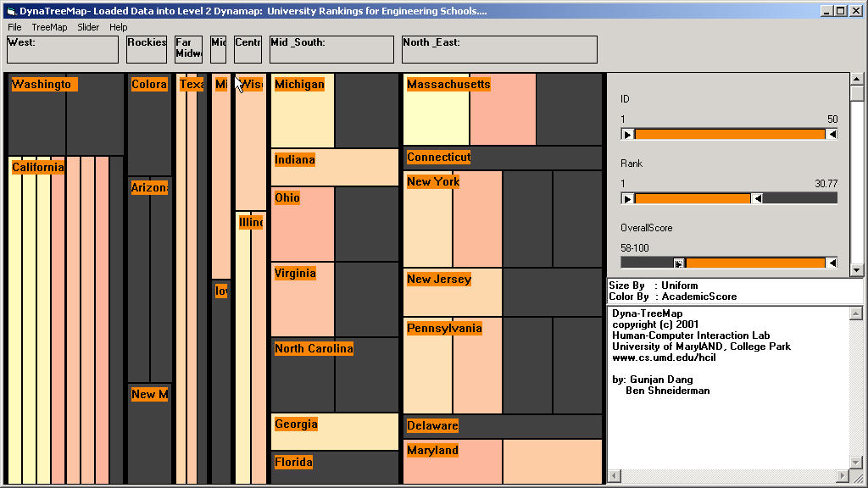Viewport: 868px width, 488px height.
Task: Open the File menu
Action: click(14, 27)
